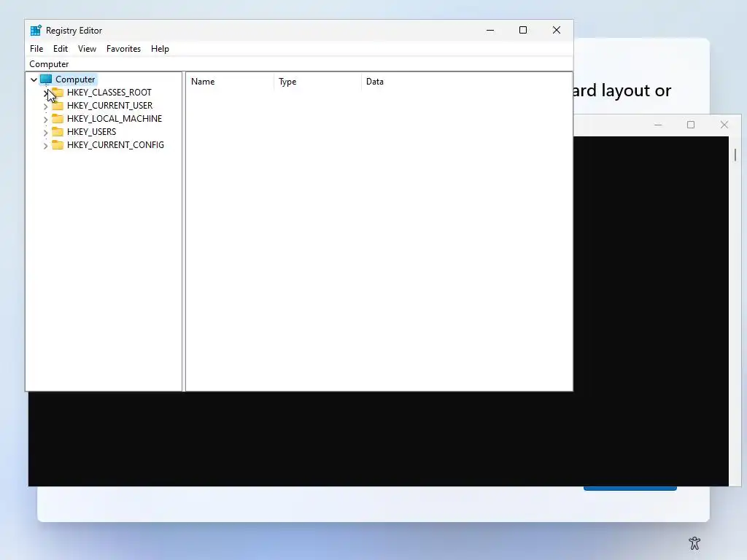Minimize the black console window behind
The height and width of the screenshot is (560, 747).
click(x=659, y=125)
